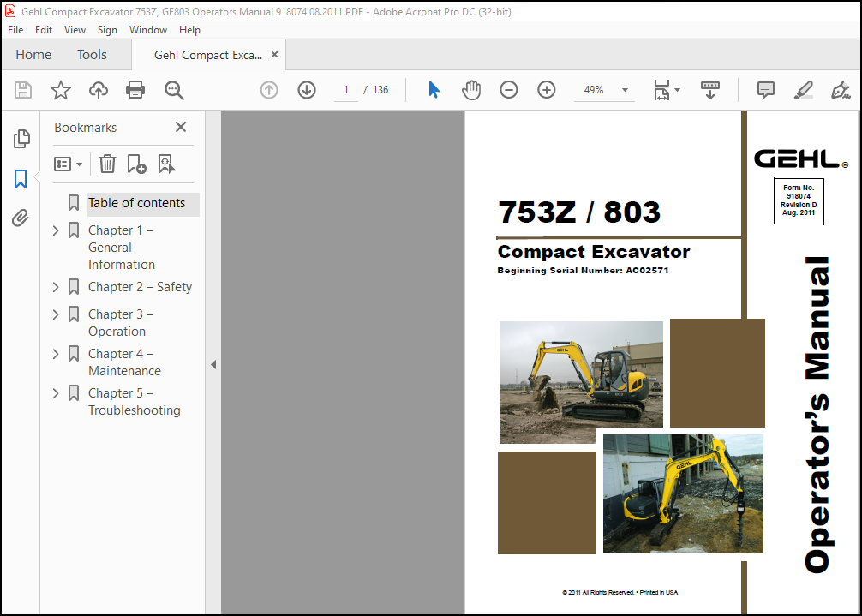
Task: Click Beginning Serial Number AC02571 text
Action: click(583, 271)
